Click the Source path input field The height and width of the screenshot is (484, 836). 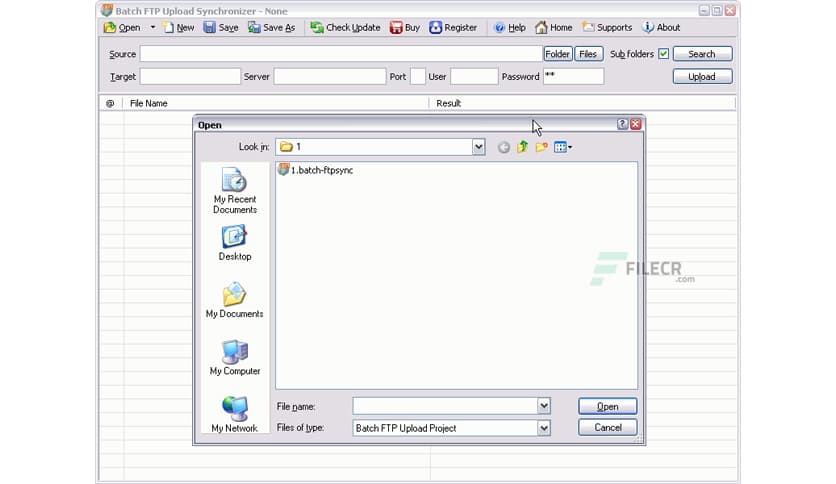[341, 54]
